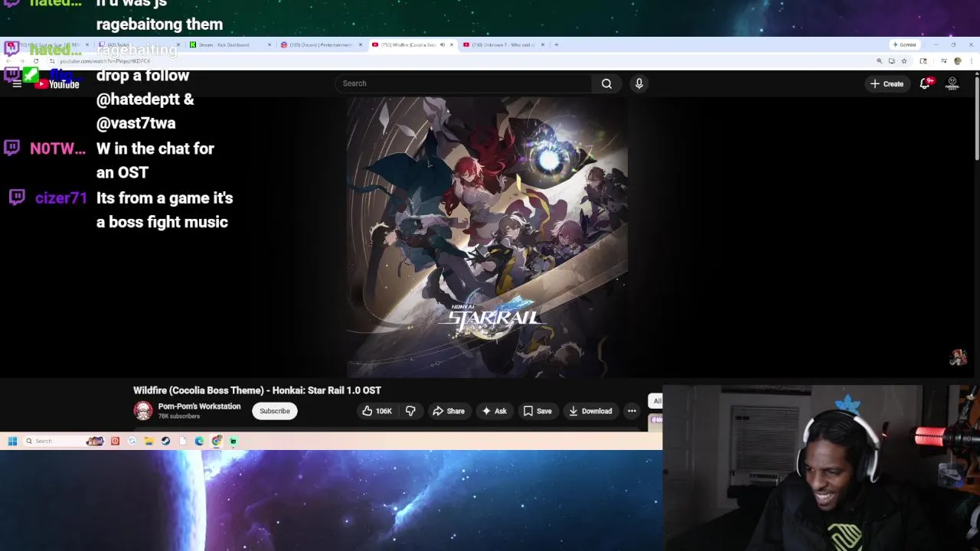The height and width of the screenshot is (551, 980).
Task: Close the Unknown T YouTube tab
Action: pyautogui.click(x=543, y=45)
